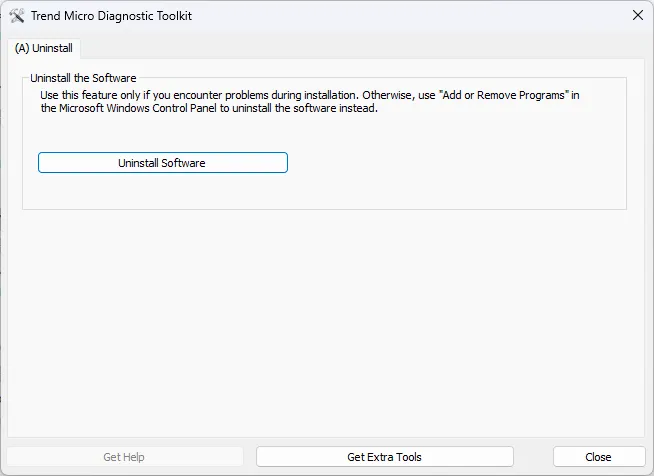Click the large empty panel below the group box
654x476 pixels.
click(326, 320)
